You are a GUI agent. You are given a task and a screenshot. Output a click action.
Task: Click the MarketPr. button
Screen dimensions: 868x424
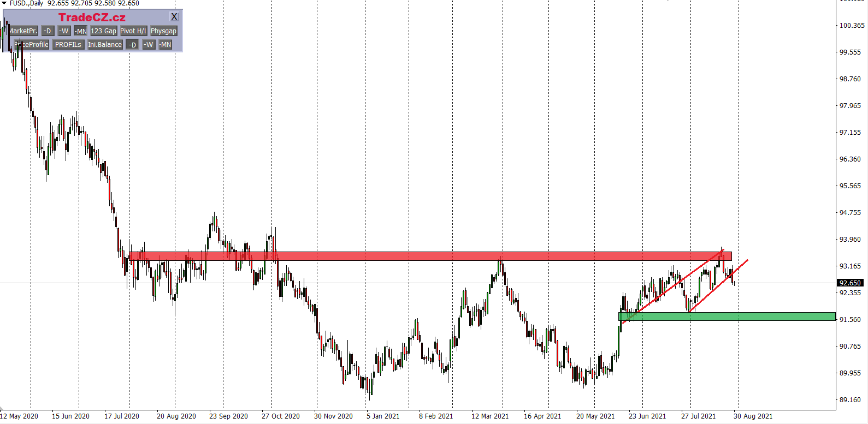[23, 31]
